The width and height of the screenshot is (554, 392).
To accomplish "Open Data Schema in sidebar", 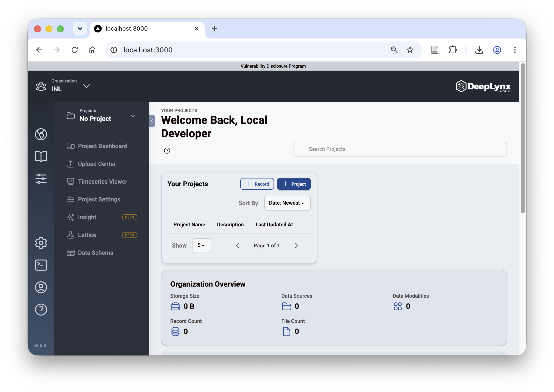I will [102, 253].
